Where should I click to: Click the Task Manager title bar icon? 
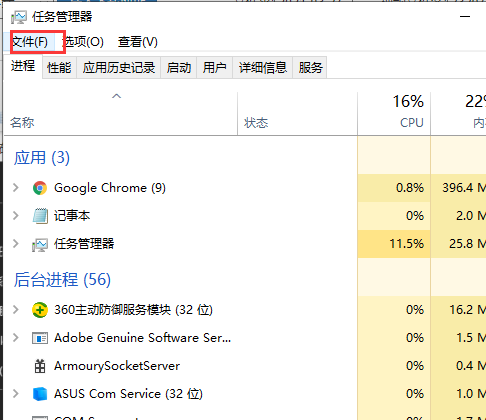tap(19, 17)
